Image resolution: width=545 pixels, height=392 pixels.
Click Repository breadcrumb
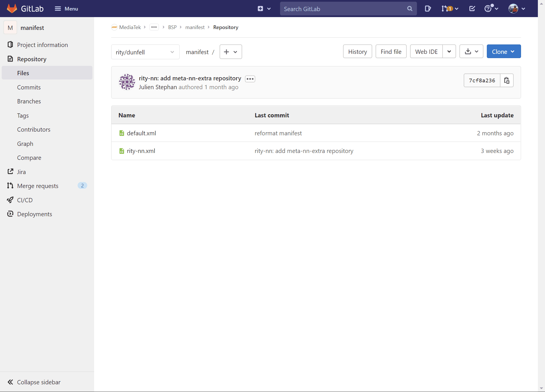[226, 27]
